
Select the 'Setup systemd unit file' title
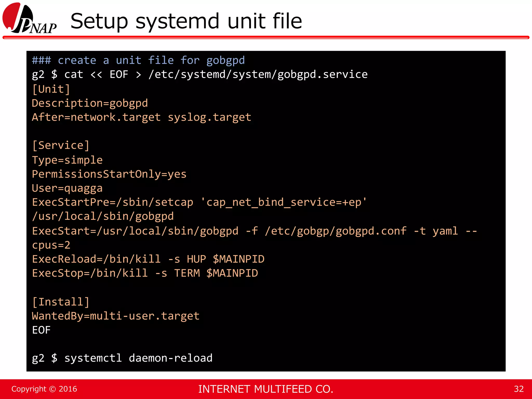tap(186, 21)
